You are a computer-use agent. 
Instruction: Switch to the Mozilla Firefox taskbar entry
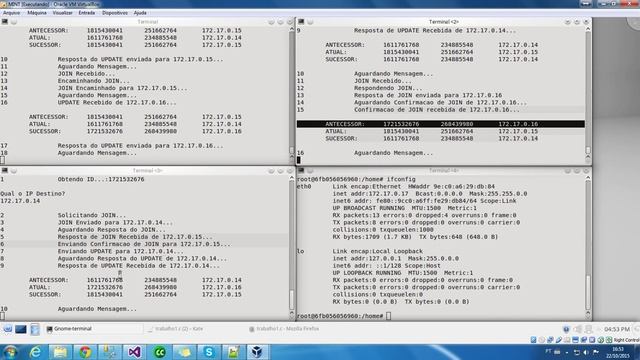[284, 329]
